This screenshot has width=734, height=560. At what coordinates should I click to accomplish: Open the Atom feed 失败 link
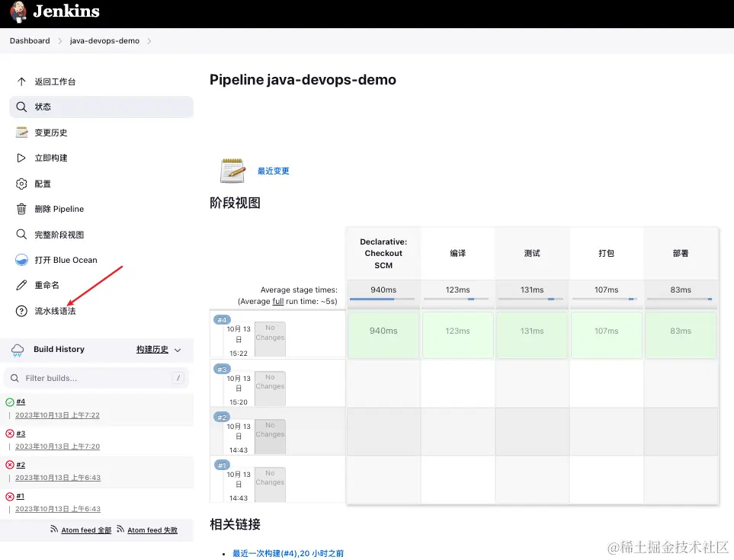[x=152, y=530]
